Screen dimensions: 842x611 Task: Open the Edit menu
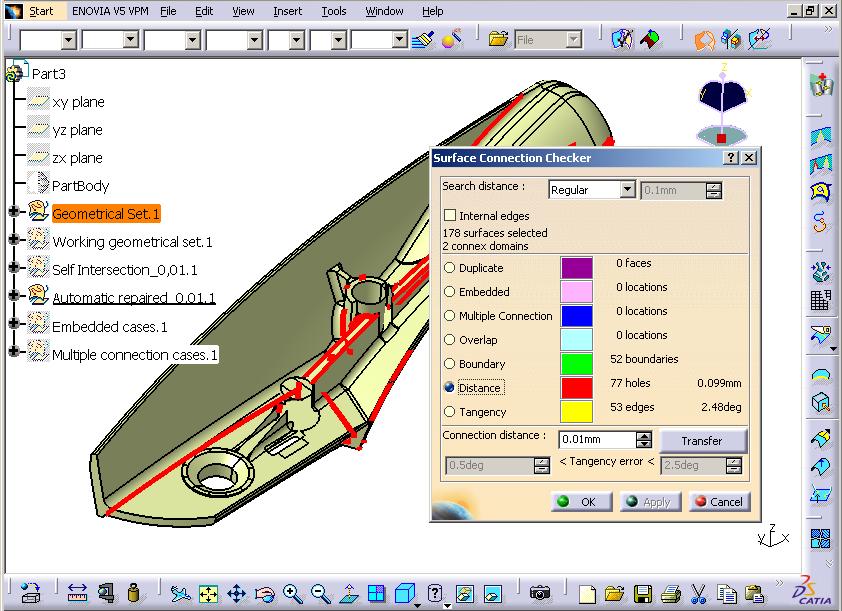coord(204,11)
